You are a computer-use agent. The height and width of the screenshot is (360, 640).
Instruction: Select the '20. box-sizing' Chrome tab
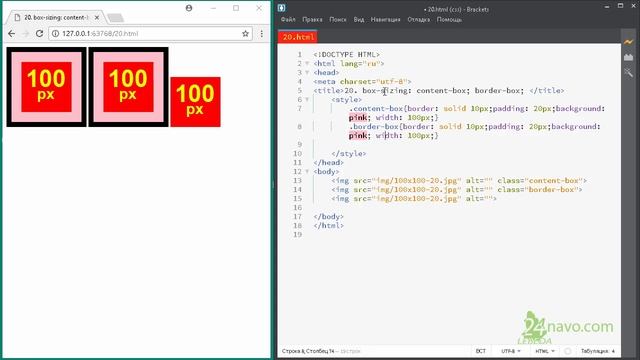coord(56,18)
